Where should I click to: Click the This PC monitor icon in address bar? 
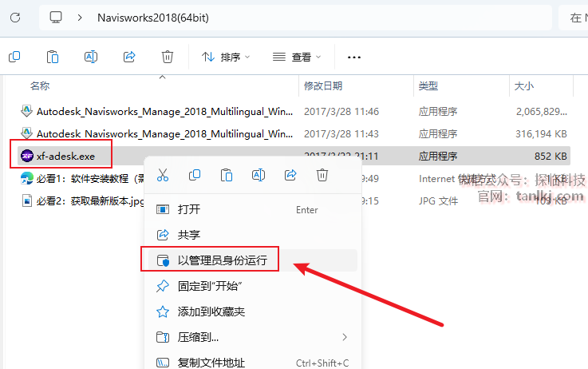56,18
